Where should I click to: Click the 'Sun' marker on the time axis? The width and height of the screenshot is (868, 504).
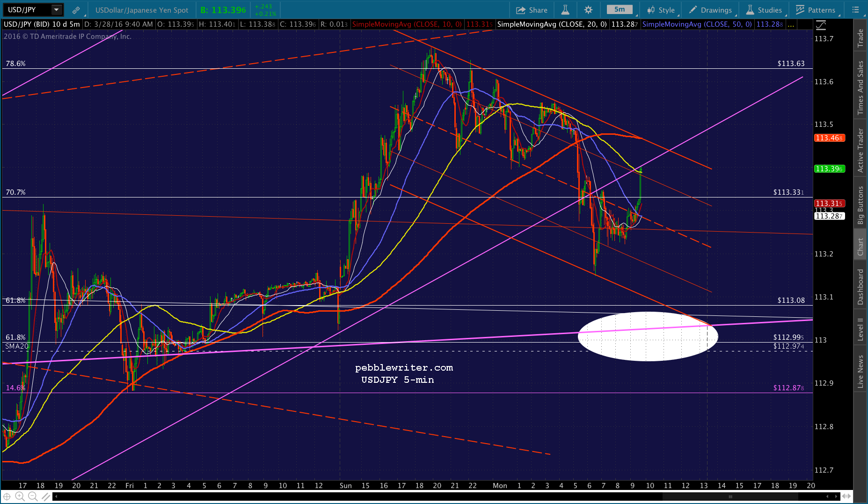(x=346, y=486)
